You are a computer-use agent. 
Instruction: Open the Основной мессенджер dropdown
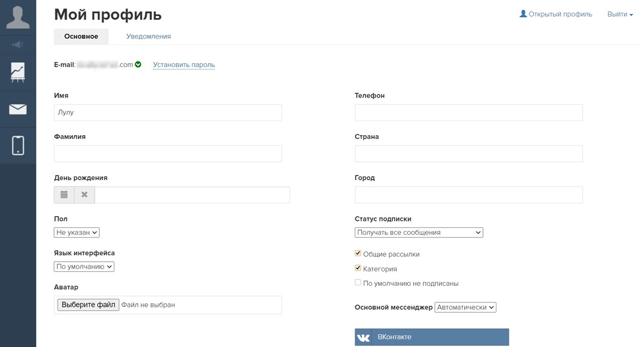click(x=465, y=307)
